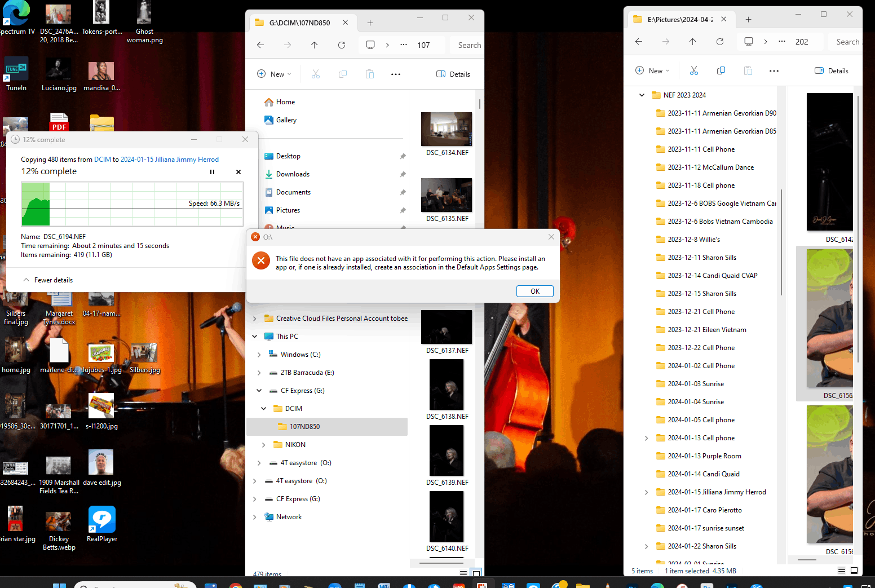This screenshot has width=875, height=588.
Task: Toggle the Details pane in the E:\Pictures window
Action: click(x=832, y=71)
